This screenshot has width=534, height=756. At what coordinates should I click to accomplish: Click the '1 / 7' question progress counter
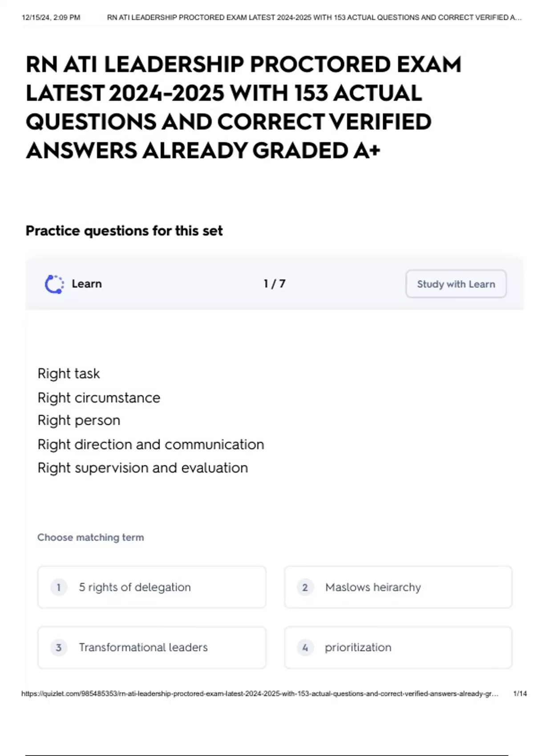274,284
